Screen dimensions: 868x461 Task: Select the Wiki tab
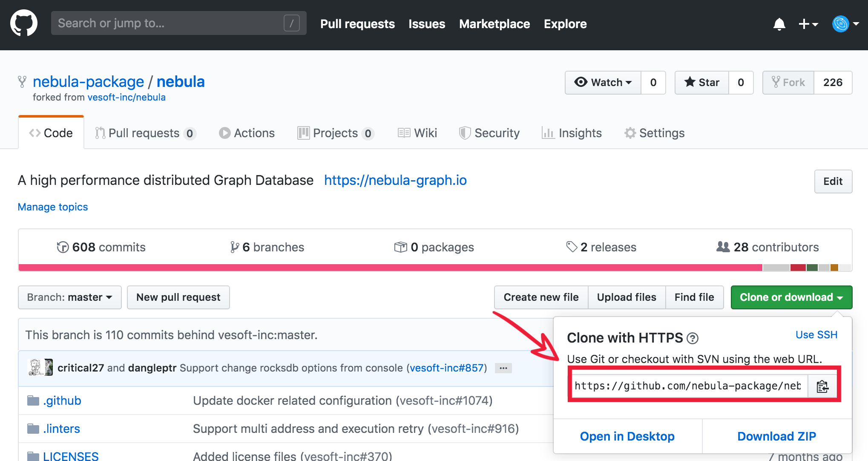[417, 133]
